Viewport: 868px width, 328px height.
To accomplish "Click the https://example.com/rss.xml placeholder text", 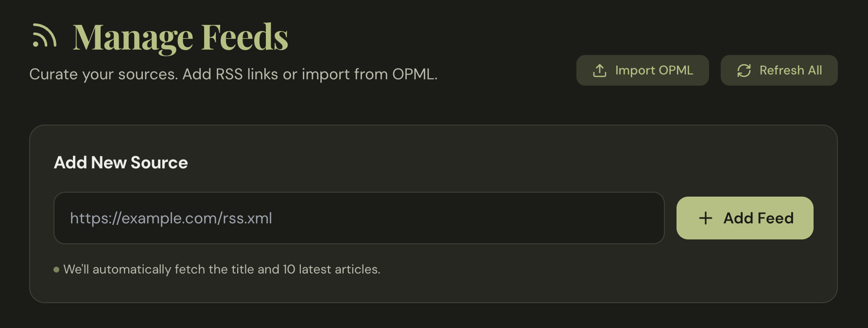I will pyautogui.click(x=171, y=218).
